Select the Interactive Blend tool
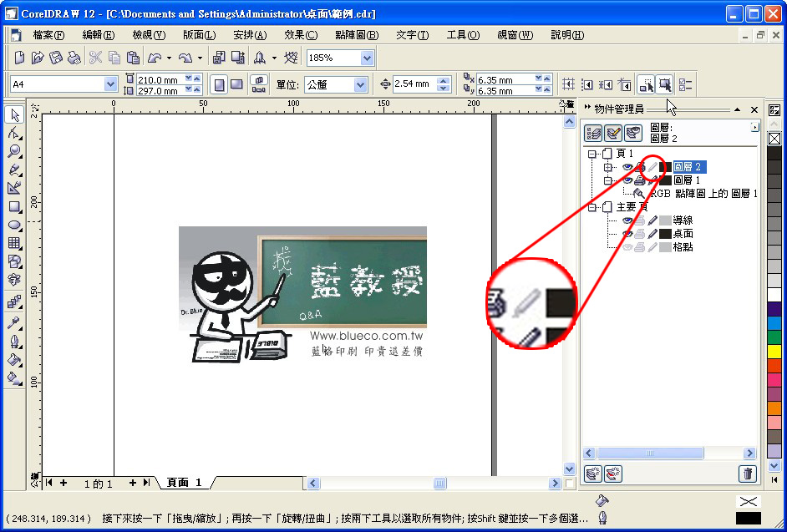Image resolution: width=787 pixels, height=532 pixels. point(14,301)
